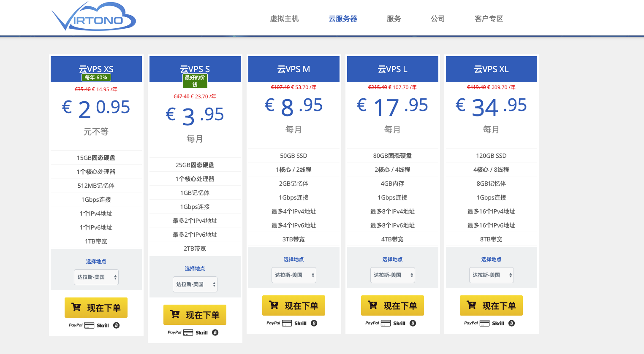Click the 云VPS XL plan header
644x354 pixels.
tap(492, 69)
